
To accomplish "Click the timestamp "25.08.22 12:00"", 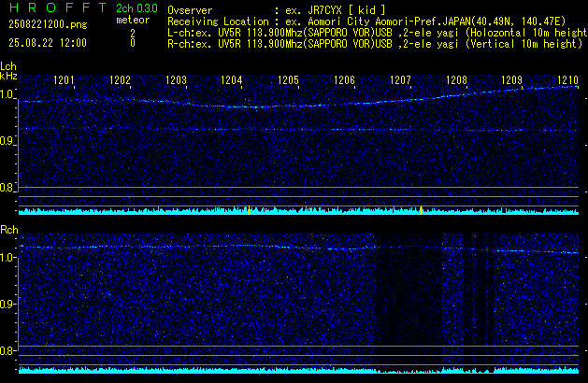I will tap(48, 43).
